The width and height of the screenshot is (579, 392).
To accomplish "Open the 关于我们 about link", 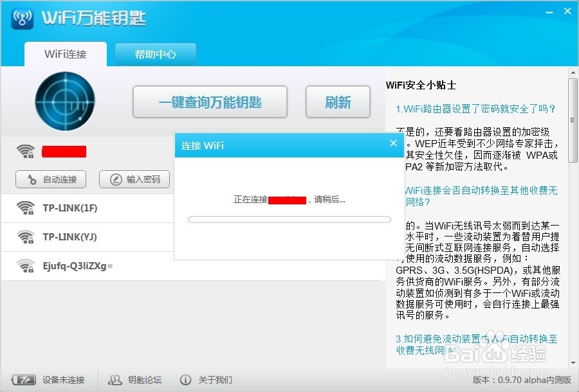I will coord(216,380).
